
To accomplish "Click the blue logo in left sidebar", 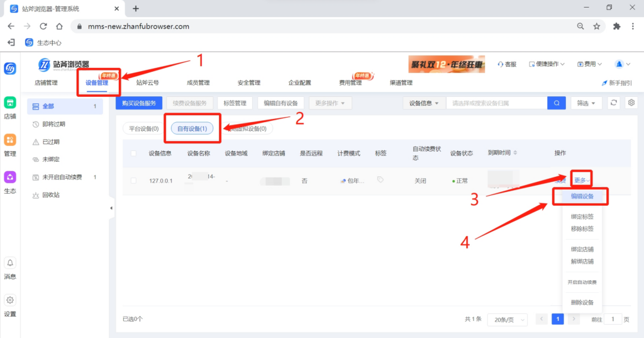I will tap(10, 69).
